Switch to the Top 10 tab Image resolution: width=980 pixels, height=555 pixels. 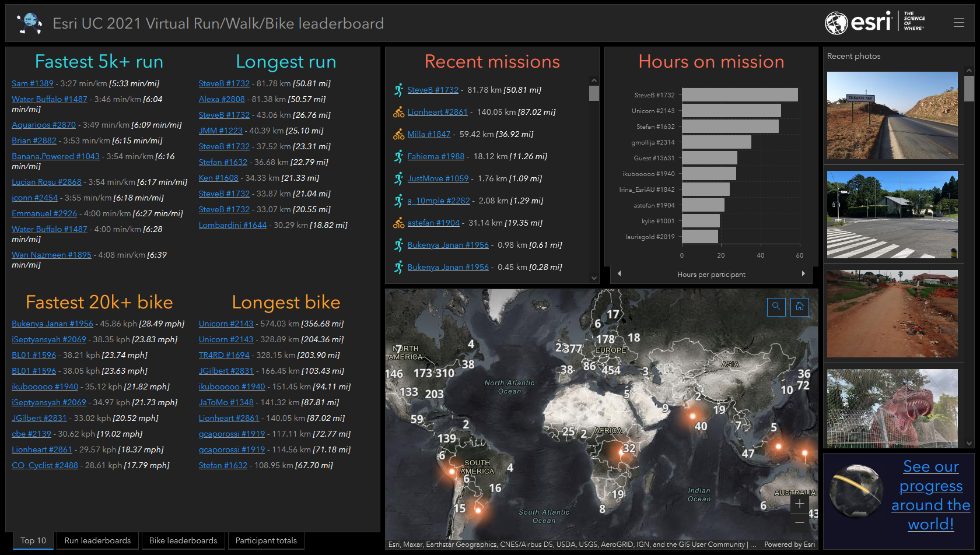point(33,540)
